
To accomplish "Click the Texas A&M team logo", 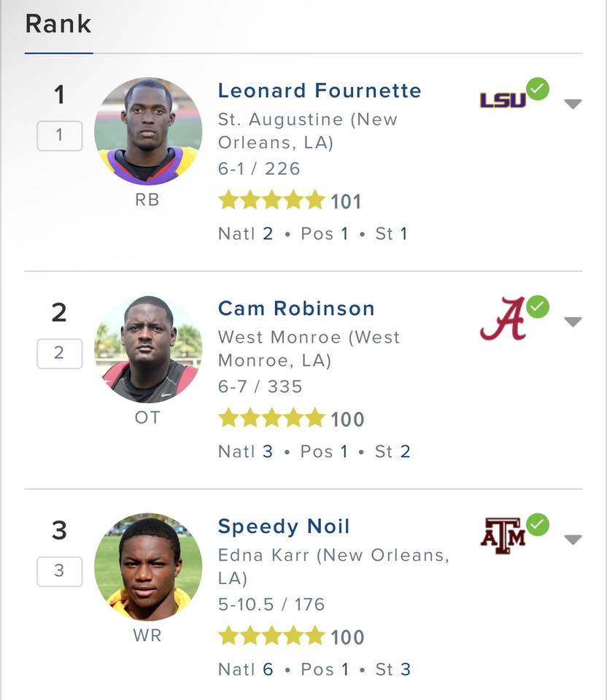I will 503,536.
